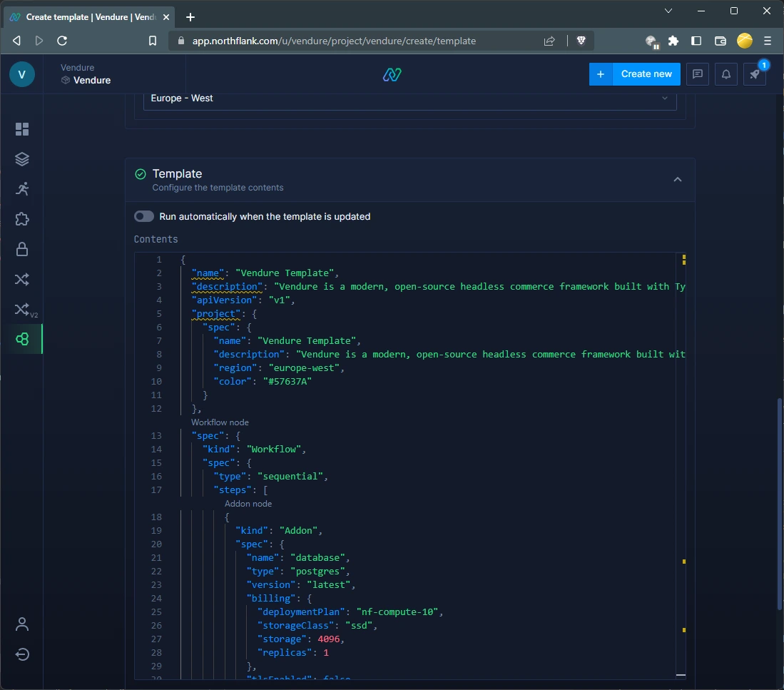Toggle Run automatically when template is updated

pyautogui.click(x=144, y=216)
